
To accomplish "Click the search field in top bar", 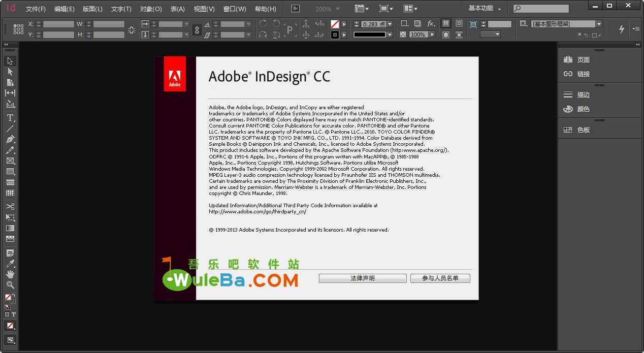I will [x=540, y=9].
